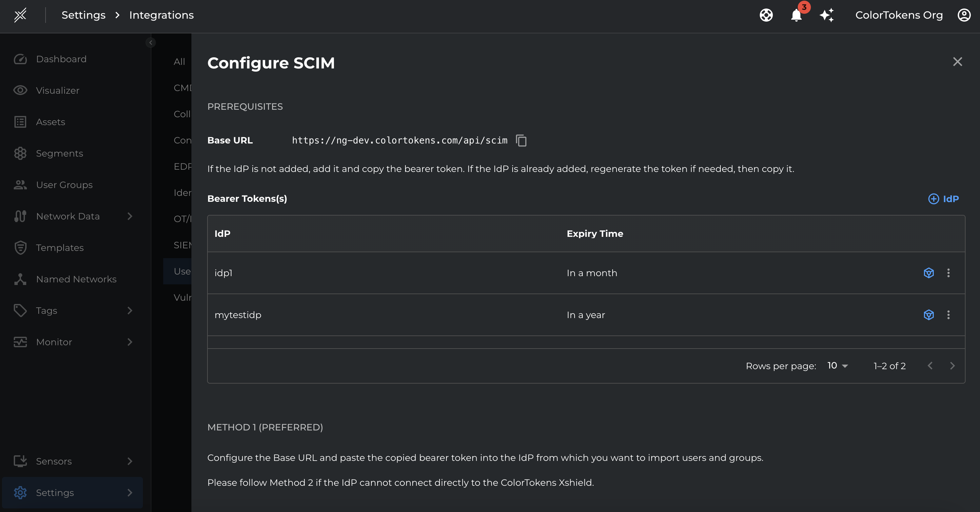Screen dimensions: 980x512
Task: Expand the Network Data section
Action: click(130, 216)
